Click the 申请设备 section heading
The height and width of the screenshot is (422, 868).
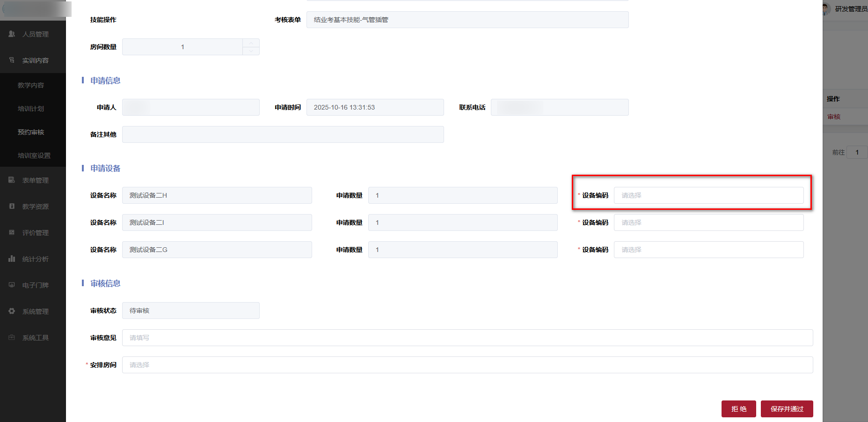[x=105, y=168]
